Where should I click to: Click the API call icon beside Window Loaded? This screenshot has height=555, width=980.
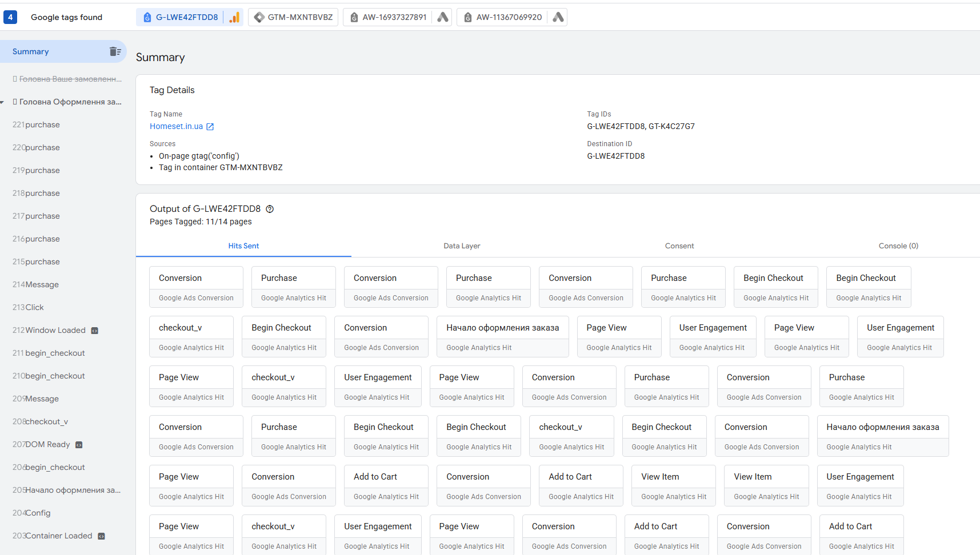coord(95,331)
